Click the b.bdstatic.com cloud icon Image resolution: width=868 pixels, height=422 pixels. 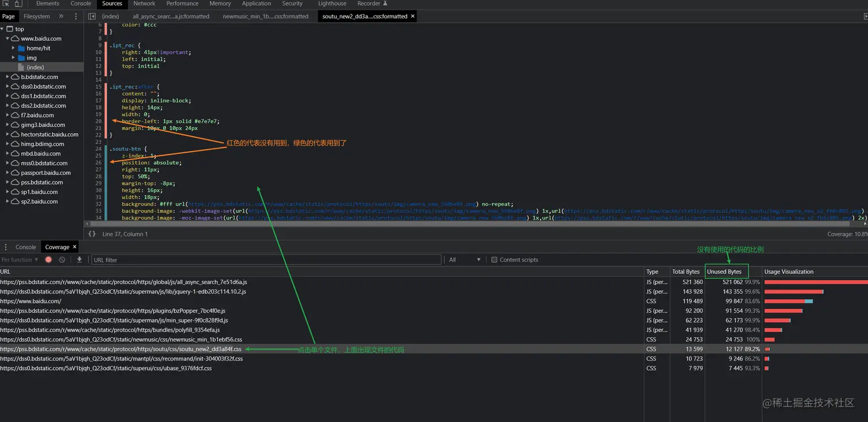(x=15, y=77)
